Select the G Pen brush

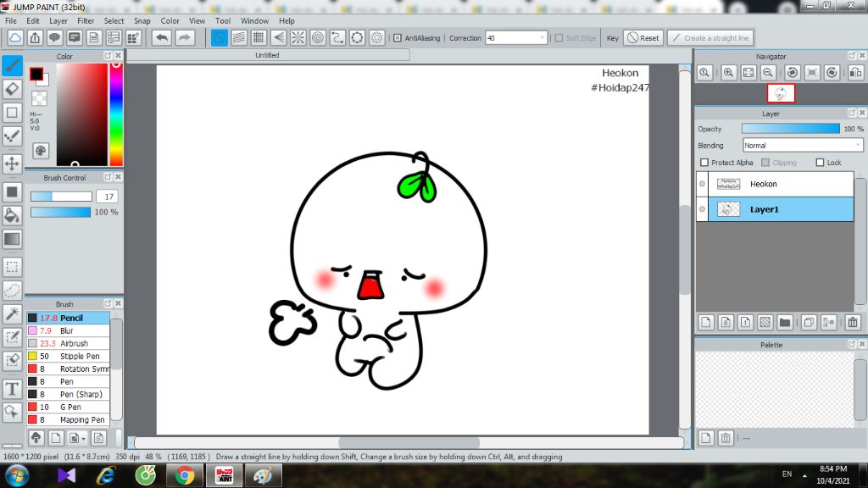[x=68, y=407]
